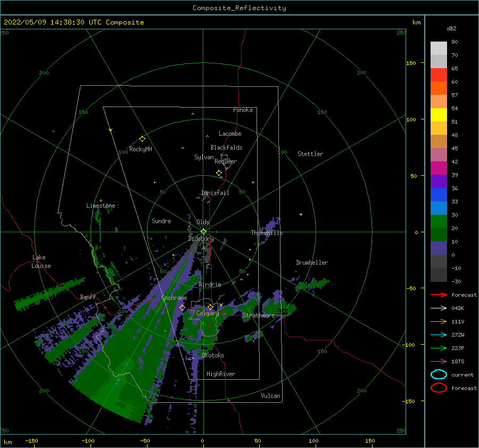Click the Lacombe city label
This screenshot has width=479, height=448.
(x=230, y=134)
